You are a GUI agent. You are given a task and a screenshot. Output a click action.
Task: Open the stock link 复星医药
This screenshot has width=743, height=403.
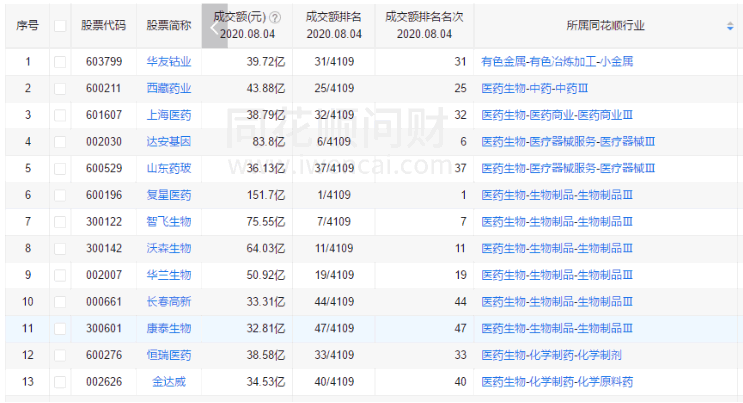click(x=169, y=195)
